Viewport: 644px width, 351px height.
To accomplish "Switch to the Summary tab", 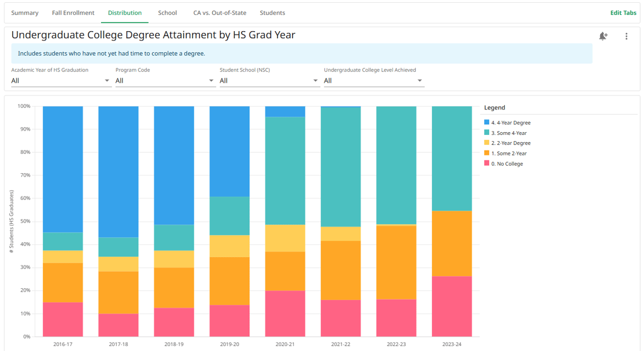I will 24,13.
